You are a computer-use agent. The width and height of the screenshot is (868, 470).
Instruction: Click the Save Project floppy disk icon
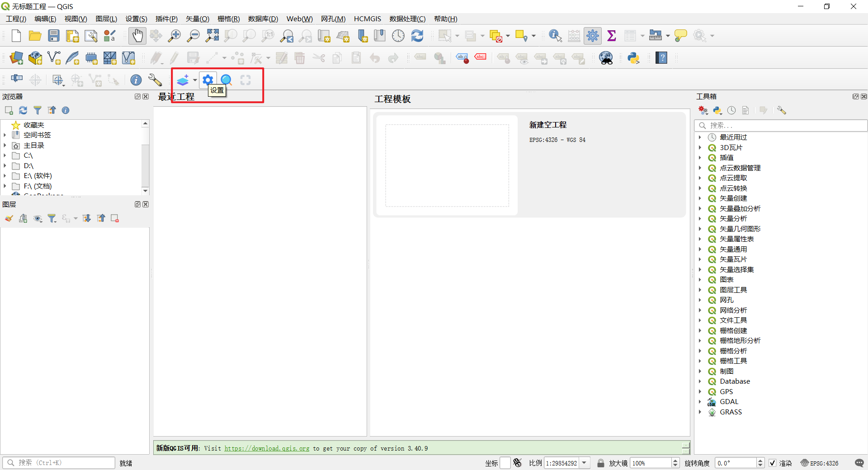coord(54,36)
